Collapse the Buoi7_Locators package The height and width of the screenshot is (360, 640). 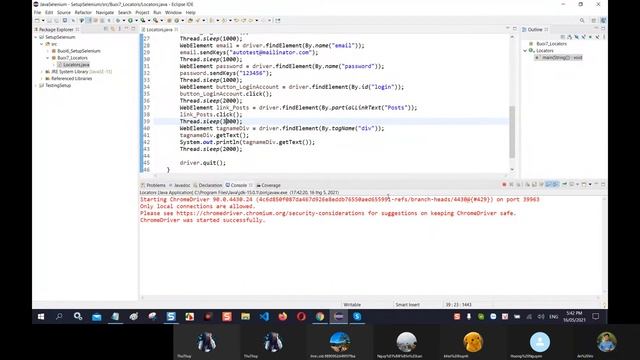pyautogui.click(x=48, y=58)
